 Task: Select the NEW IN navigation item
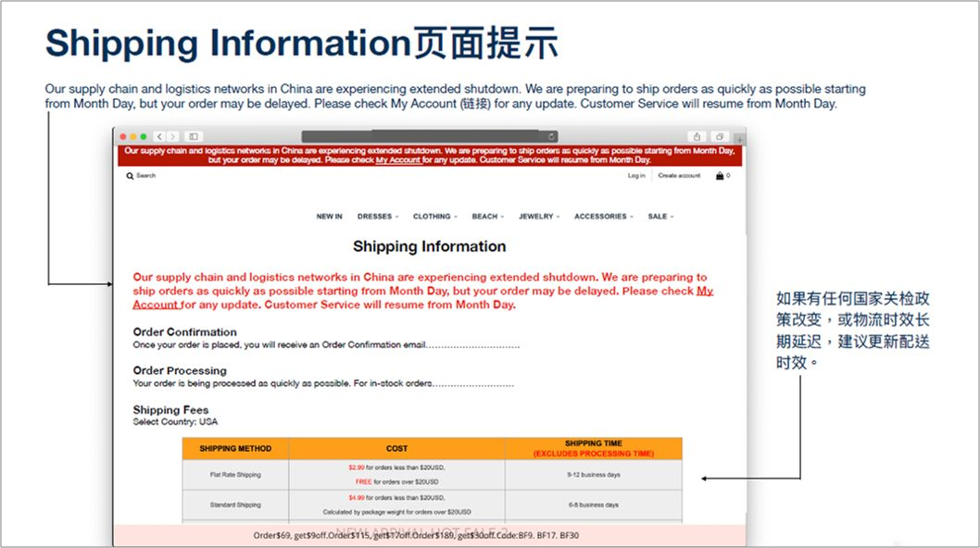(329, 216)
